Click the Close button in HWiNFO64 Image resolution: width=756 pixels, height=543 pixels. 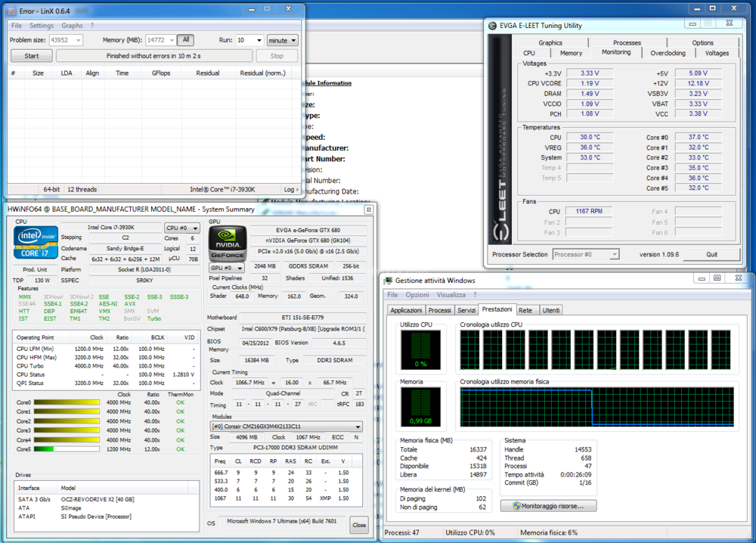click(359, 525)
